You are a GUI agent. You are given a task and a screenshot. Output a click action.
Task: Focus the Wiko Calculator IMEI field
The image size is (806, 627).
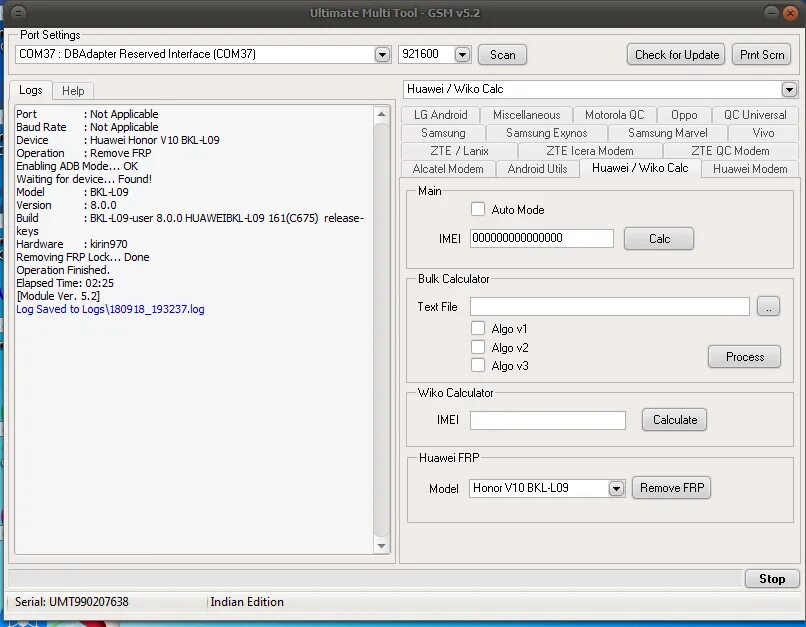(x=548, y=420)
